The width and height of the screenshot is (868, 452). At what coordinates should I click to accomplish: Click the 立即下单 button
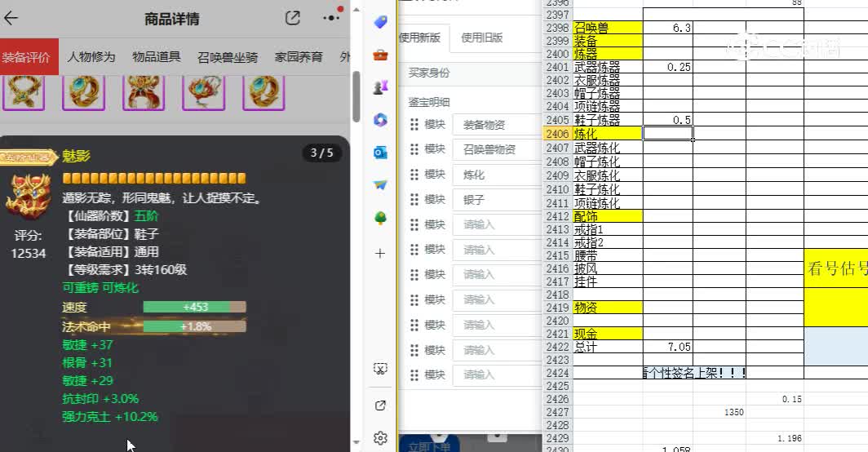click(429, 445)
